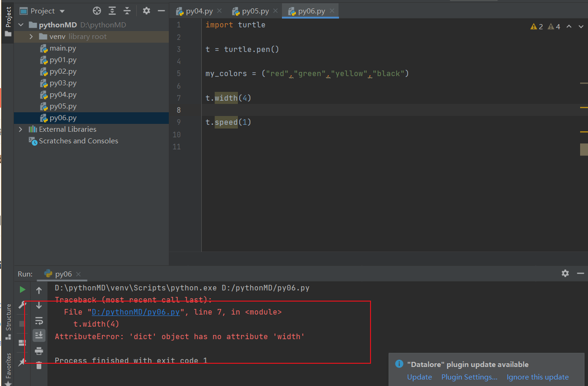Image resolution: width=588 pixels, height=386 pixels.
Task: Click 't.width(4)' in the editor
Action: [x=228, y=98]
